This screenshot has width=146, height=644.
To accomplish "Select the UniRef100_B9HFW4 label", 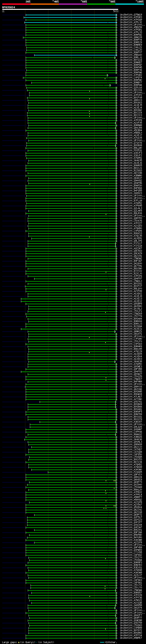I will [131, 85].
